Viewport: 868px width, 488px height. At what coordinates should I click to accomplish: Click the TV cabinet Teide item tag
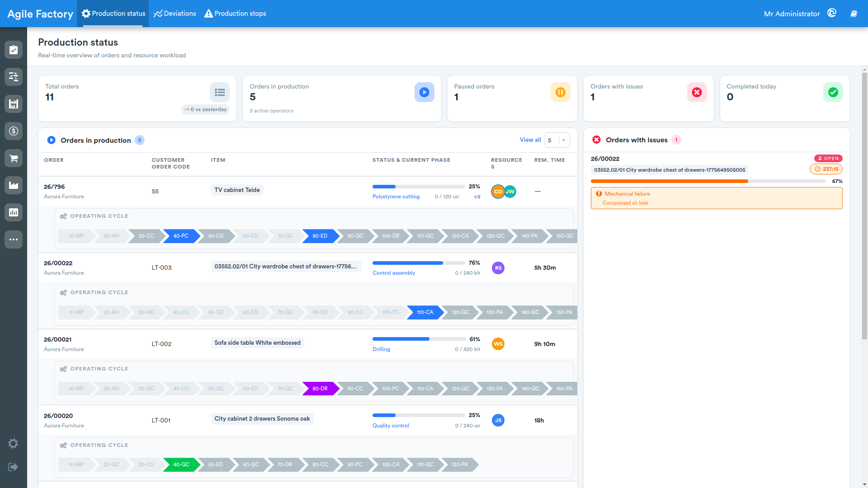coord(237,190)
